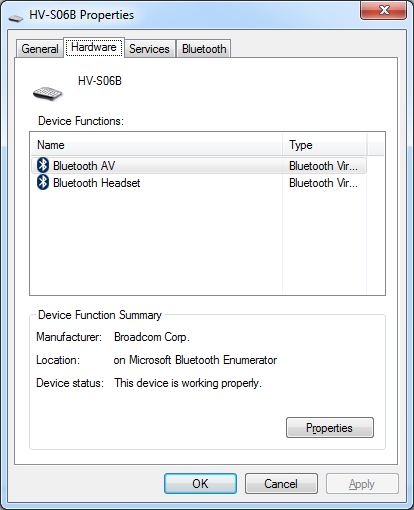The image size is (414, 510).
Task: Go to the Bluetooth tab
Action: (204, 49)
